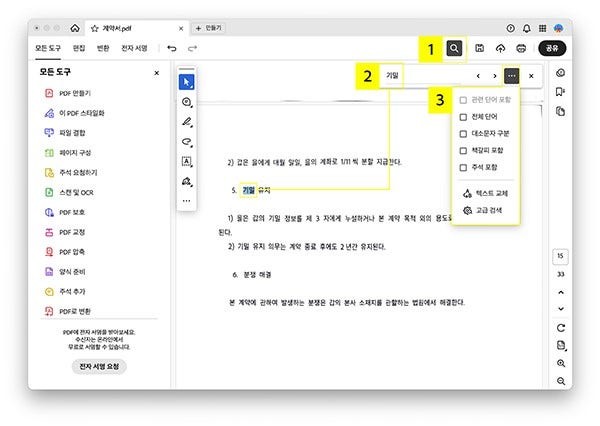Image resolution: width=600 pixels, height=426 pixels.
Task: Click the 공유 share button
Action: [x=552, y=48]
